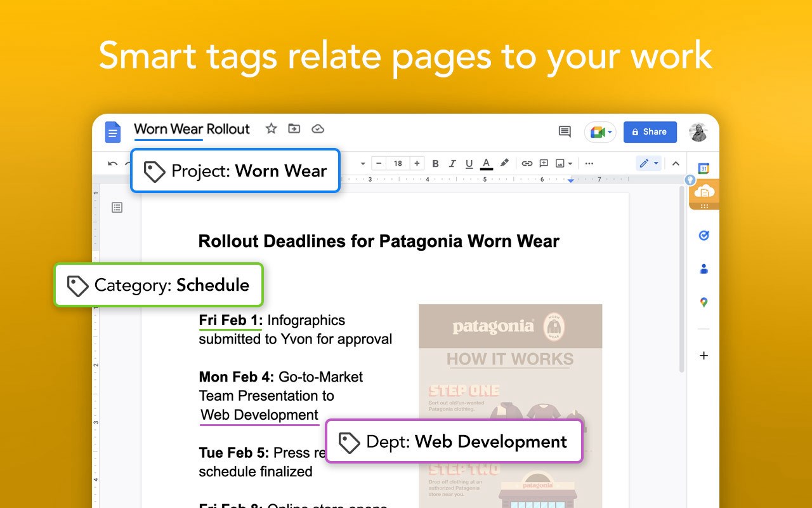Open the insert image dropdown
The width and height of the screenshot is (812, 508).
pos(563,163)
